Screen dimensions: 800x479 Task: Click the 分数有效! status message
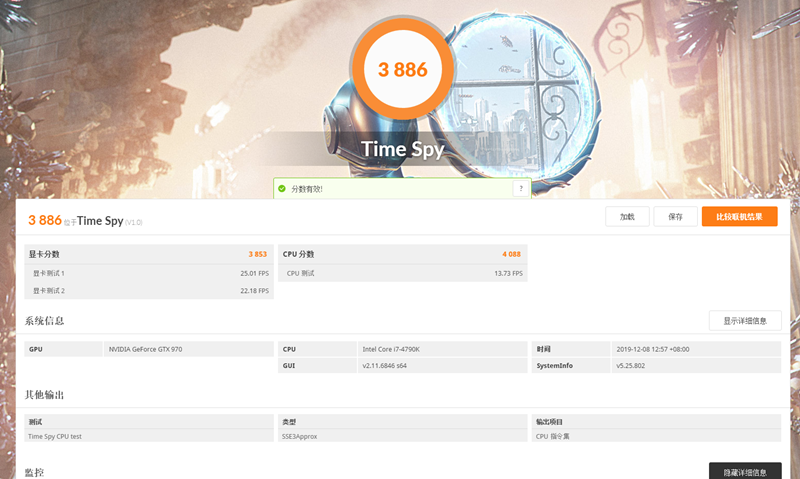coord(307,189)
